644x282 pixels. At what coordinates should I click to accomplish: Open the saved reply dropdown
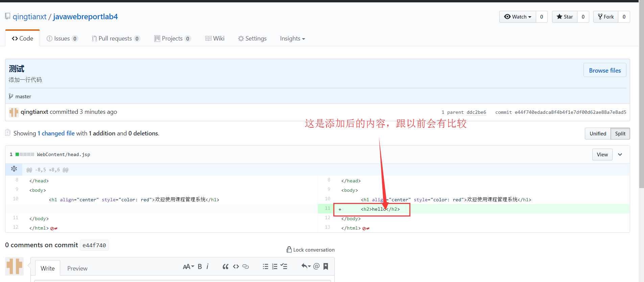(x=306, y=266)
